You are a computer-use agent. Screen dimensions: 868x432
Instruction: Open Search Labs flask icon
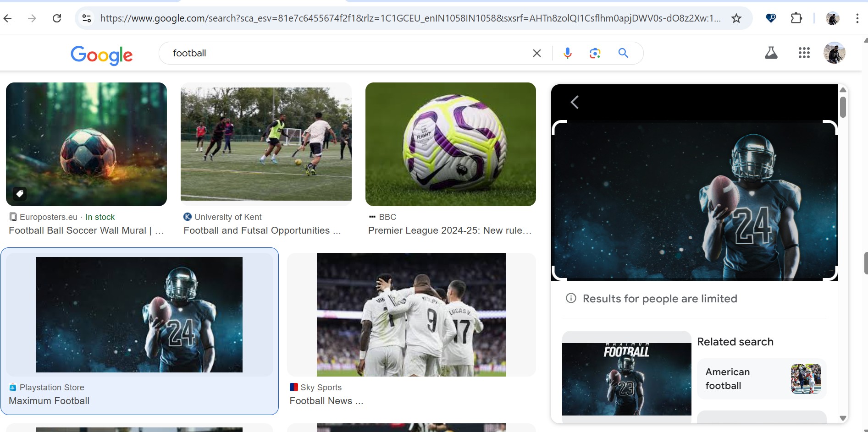[x=771, y=53]
